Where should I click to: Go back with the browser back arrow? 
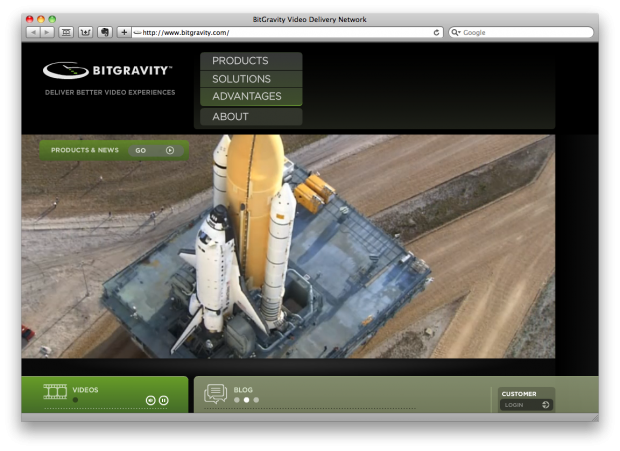tap(33, 32)
